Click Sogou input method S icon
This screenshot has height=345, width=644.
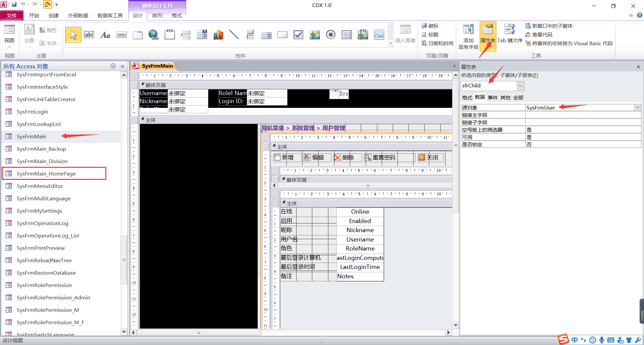point(563,339)
